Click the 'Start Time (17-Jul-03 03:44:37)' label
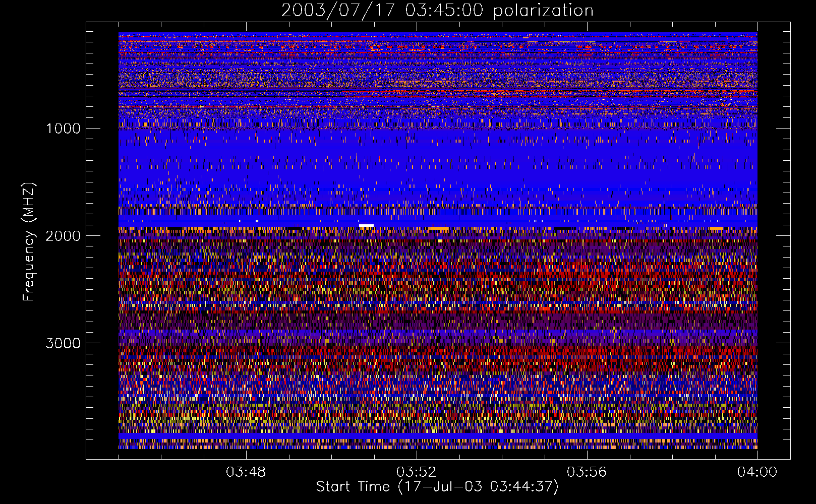 (437, 487)
